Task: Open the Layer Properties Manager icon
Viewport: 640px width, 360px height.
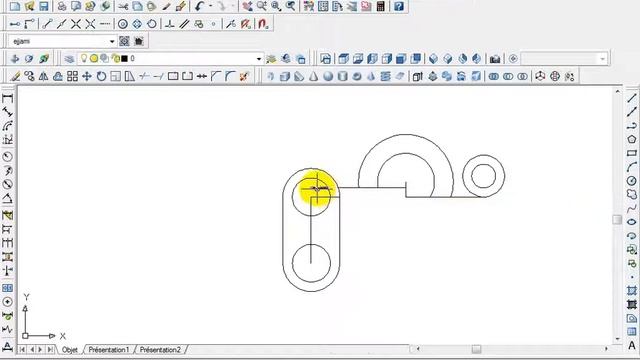Action: click(x=69, y=59)
